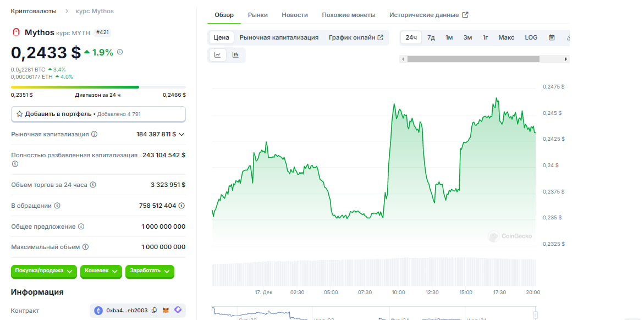Image resolution: width=644 pixels, height=320 pixels.
Task: Open info icon beside В обращении label
Action: tap(57, 206)
